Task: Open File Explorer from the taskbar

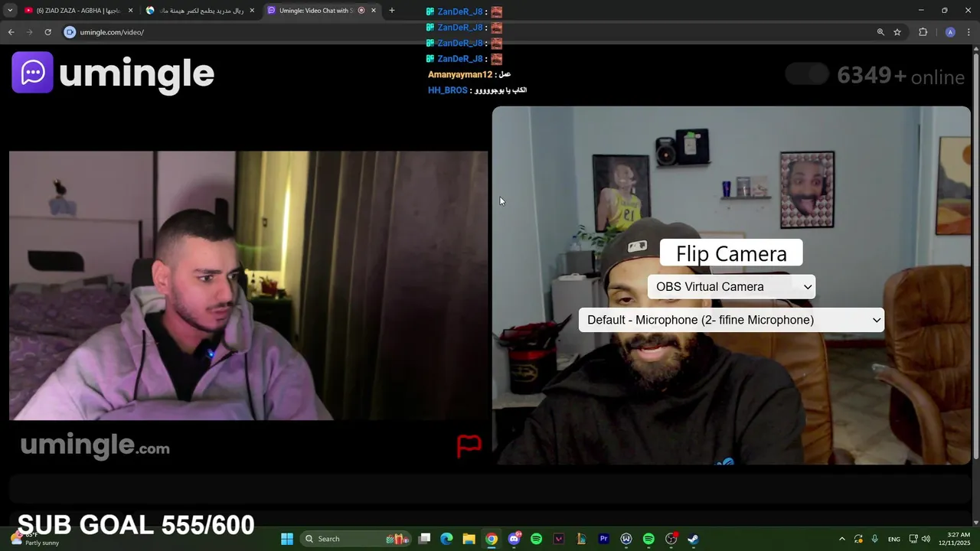Action: pyautogui.click(x=469, y=539)
